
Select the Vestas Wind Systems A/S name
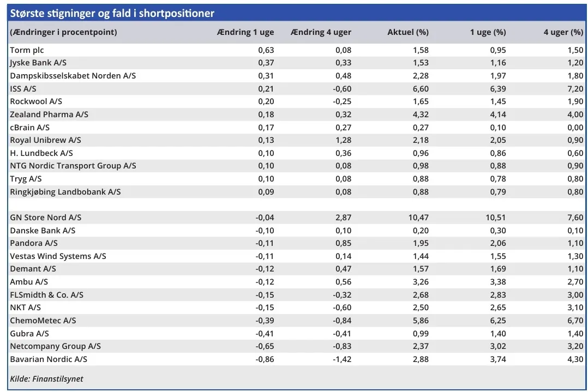[x=58, y=256]
